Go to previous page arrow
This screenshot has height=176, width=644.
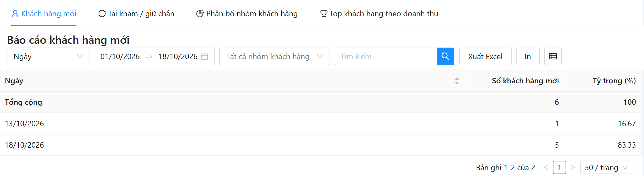546,167
